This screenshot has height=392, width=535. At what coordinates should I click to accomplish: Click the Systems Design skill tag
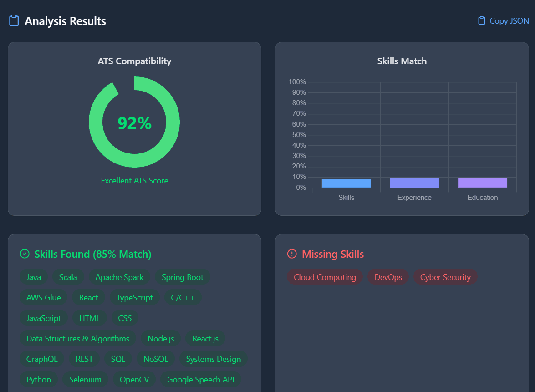pyautogui.click(x=213, y=359)
